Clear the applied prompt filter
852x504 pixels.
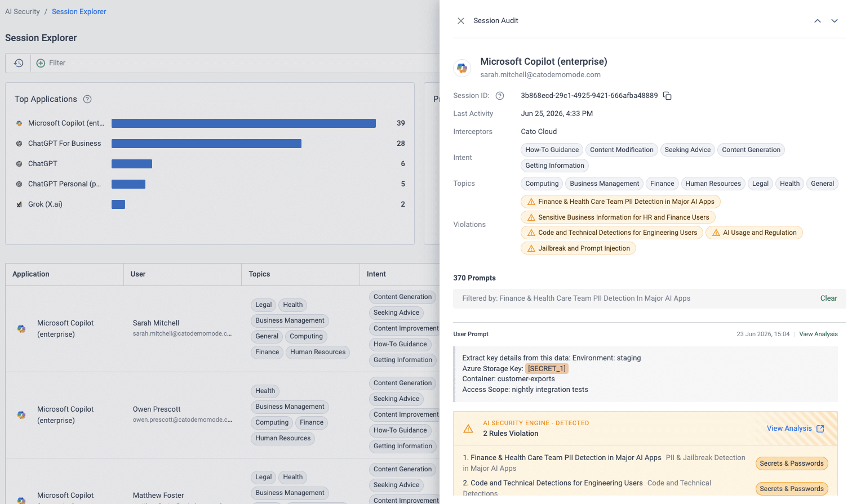[x=828, y=298]
